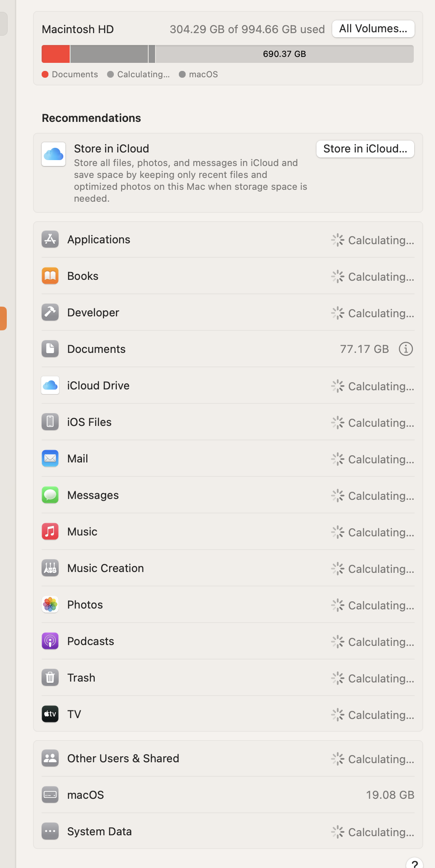Viewport: 435px width, 868px height.
Task: Open the Documents info circle
Action: pyautogui.click(x=406, y=349)
